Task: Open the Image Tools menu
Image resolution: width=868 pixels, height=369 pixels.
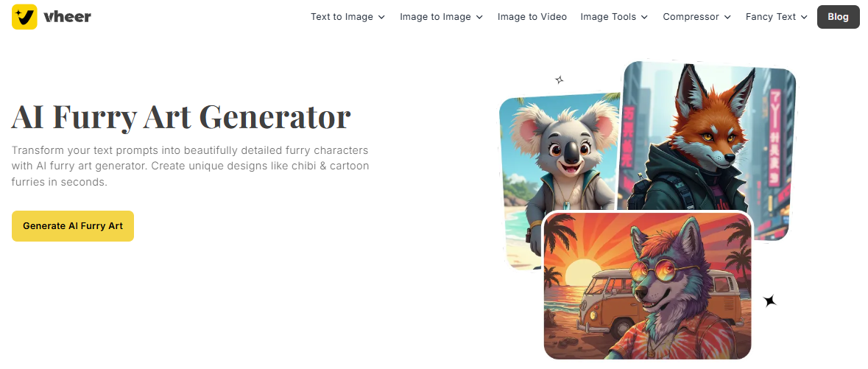Action: [614, 17]
